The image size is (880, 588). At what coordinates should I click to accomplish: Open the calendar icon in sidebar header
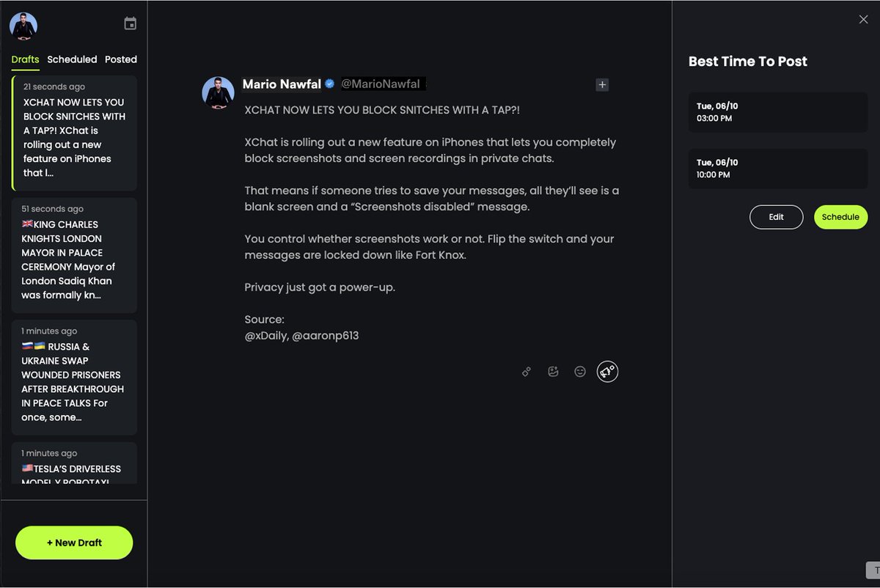(x=131, y=24)
